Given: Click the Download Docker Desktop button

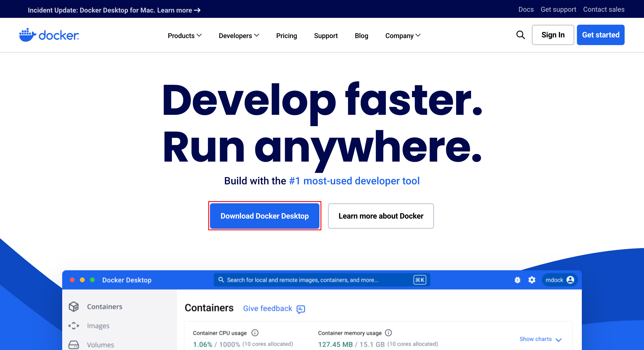Looking at the screenshot, I should pyautogui.click(x=264, y=216).
